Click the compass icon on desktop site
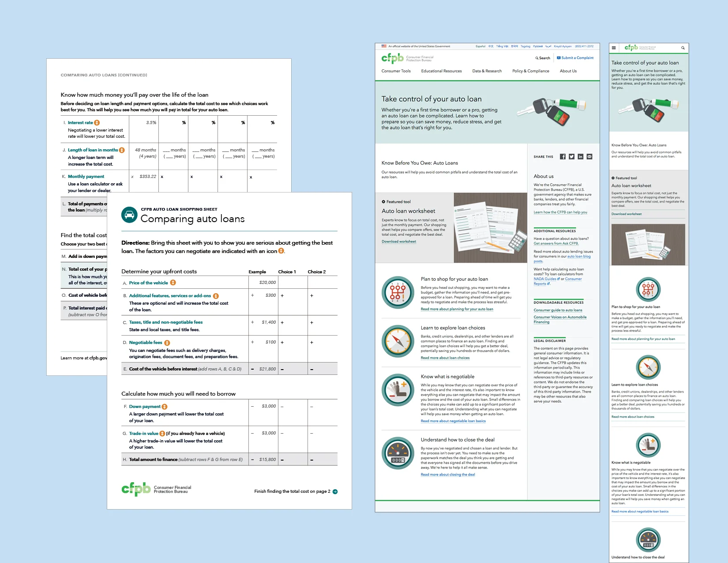The height and width of the screenshot is (563, 728). pyautogui.click(x=398, y=341)
